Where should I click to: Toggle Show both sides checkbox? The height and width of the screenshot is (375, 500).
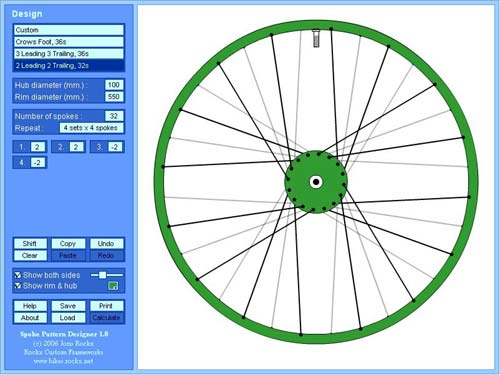tap(18, 275)
